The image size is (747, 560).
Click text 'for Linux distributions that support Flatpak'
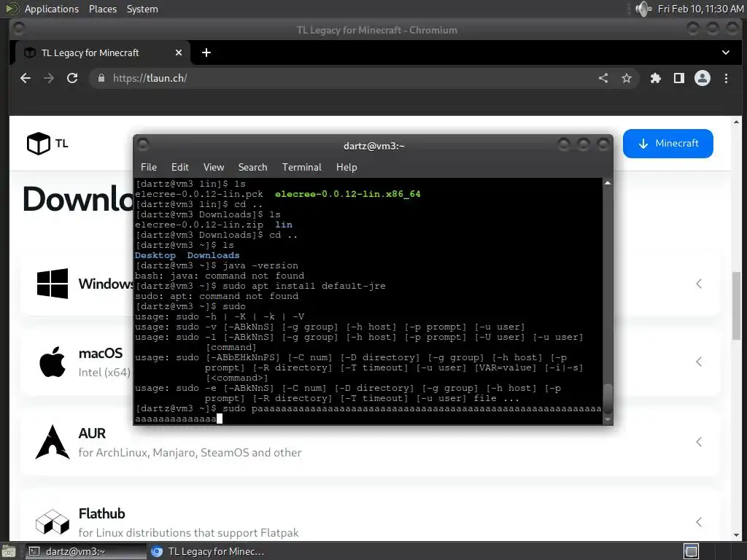coord(189,532)
